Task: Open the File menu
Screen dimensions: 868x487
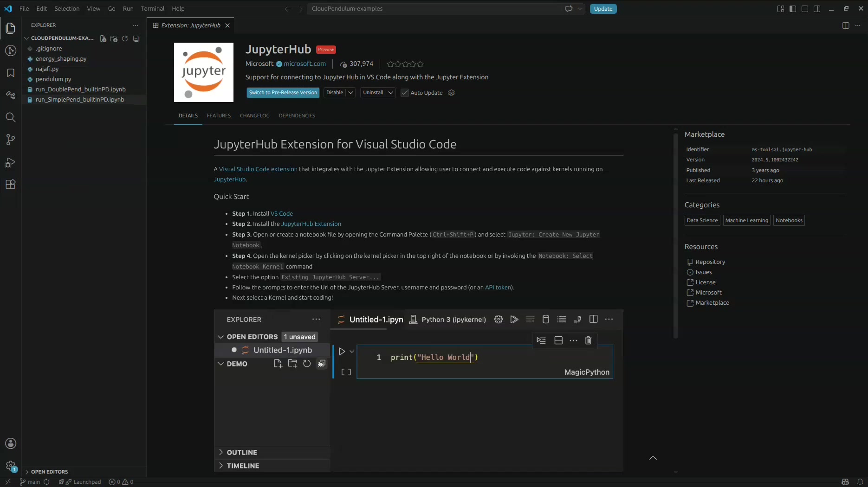Action: coord(24,9)
